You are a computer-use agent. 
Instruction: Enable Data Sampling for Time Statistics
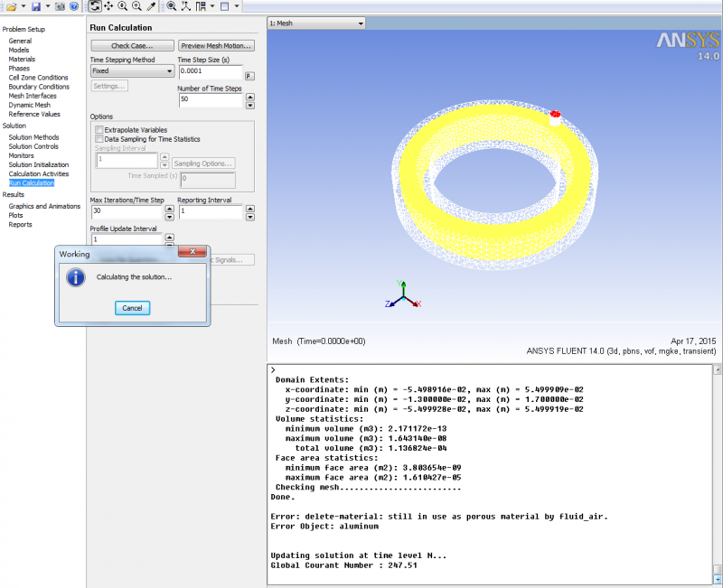tap(99, 140)
